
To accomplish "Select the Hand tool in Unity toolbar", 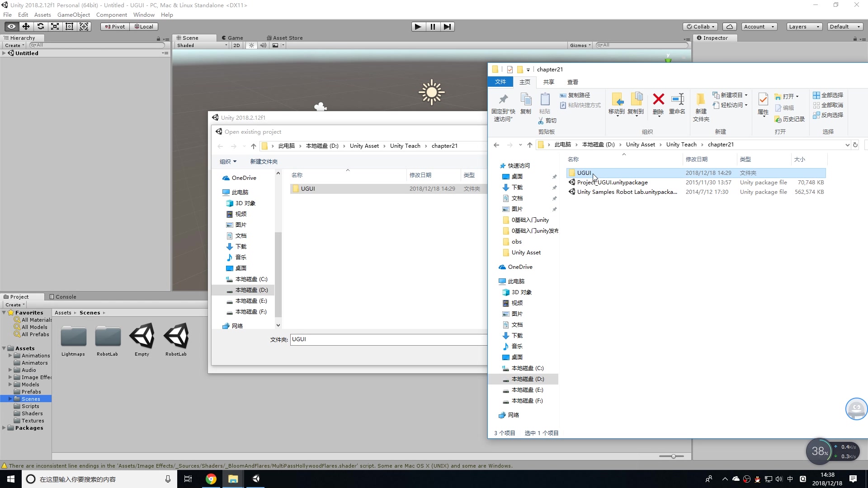I will tap(11, 27).
